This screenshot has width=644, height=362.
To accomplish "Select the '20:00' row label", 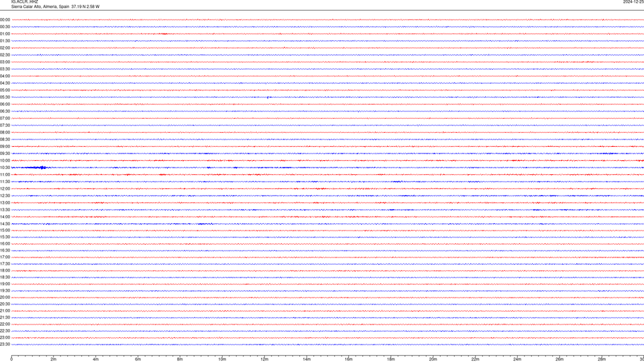I will [5, 298].
